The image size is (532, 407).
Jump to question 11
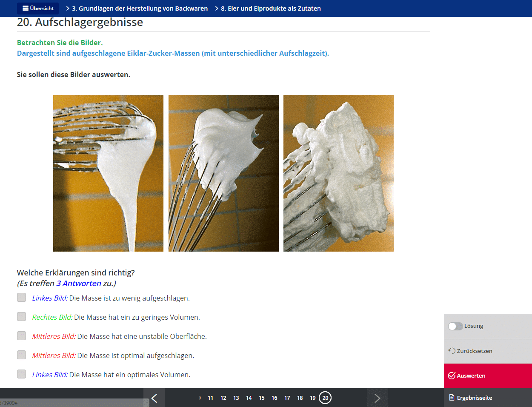click(210, 398)
